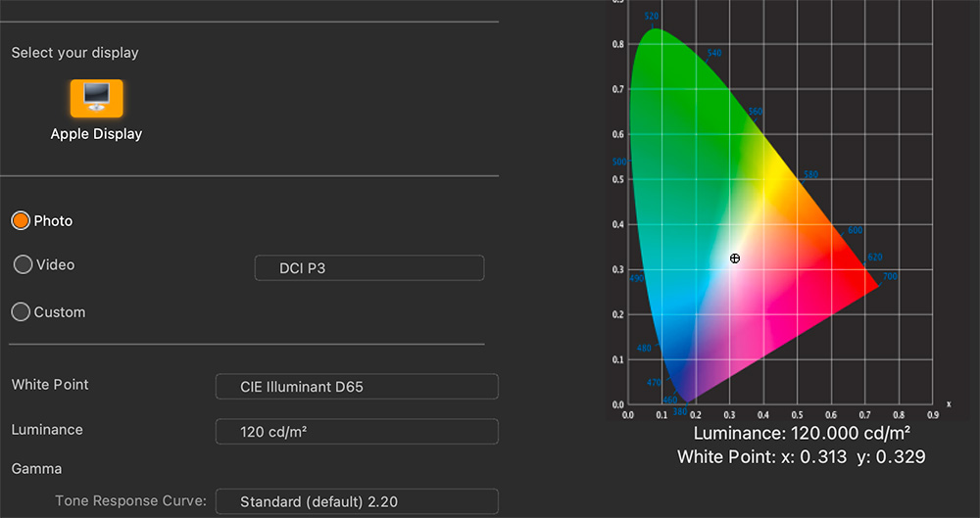Select the Apple Display monitor icon
Viewport: 980px width, 518px height.
click(96, 98)
